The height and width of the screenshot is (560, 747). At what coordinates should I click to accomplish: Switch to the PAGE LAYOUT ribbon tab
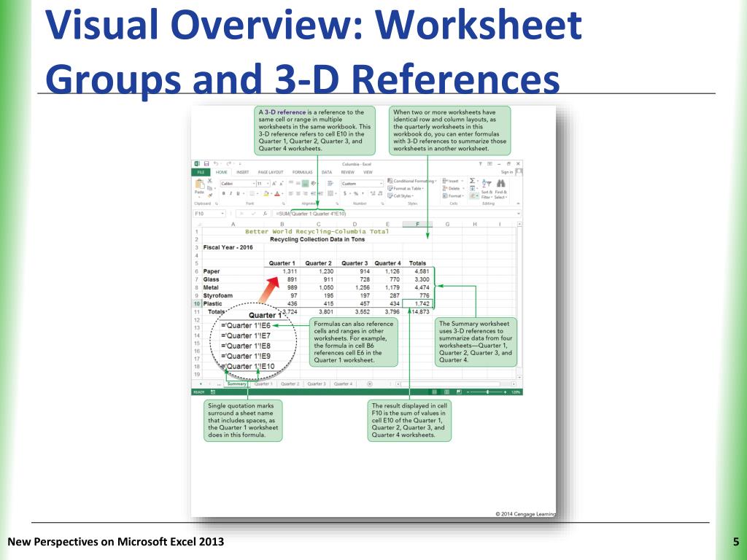pos(270,172)
